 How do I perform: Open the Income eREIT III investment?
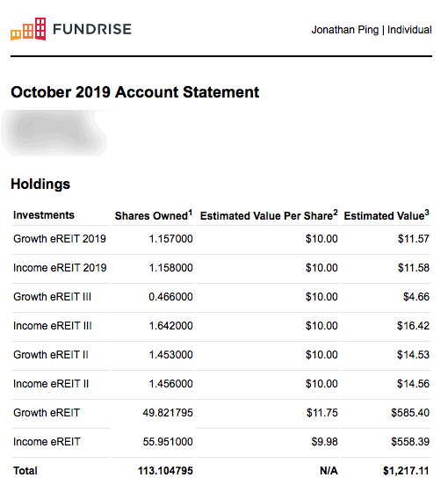[53, 326]
